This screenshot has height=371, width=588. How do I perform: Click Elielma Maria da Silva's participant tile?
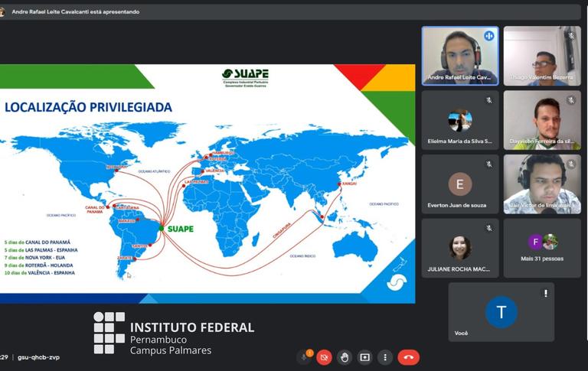point(459,120)
